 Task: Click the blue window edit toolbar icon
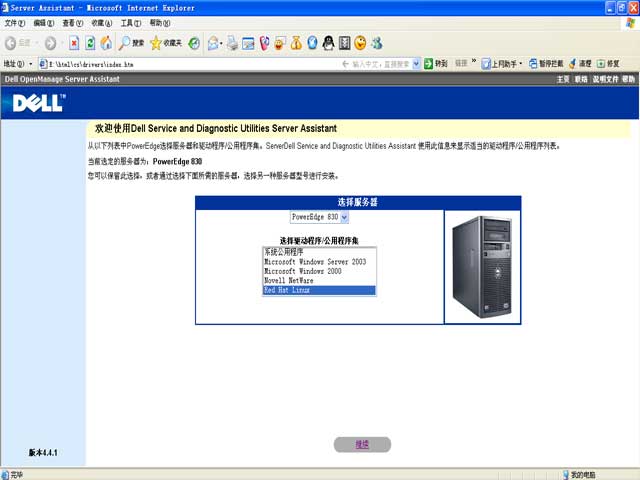(x=248, y=43)
